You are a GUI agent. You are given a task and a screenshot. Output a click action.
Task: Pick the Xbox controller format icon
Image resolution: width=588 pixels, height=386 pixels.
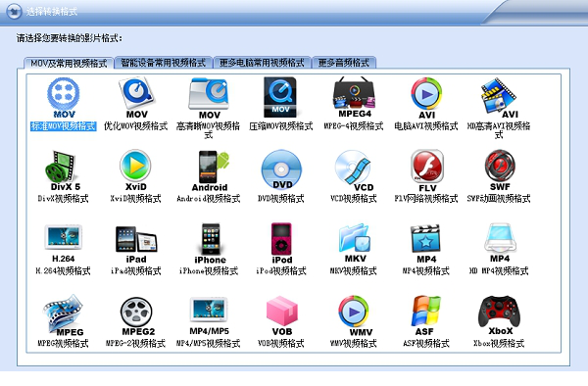(500, 315)
